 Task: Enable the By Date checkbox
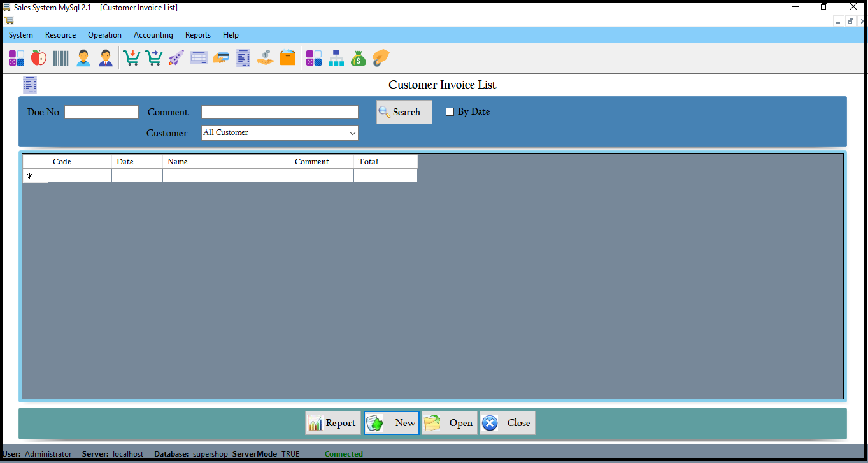pyautogui.click(x=450, y=112)
